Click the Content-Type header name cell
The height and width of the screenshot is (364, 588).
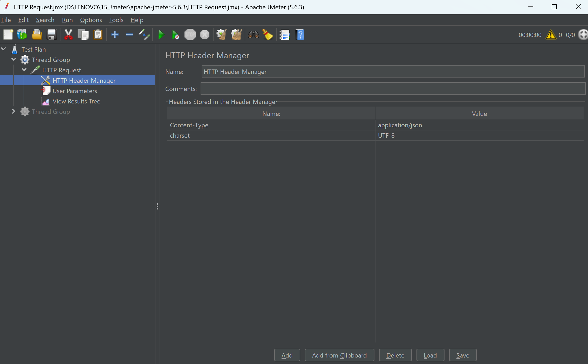click(271, 125)
